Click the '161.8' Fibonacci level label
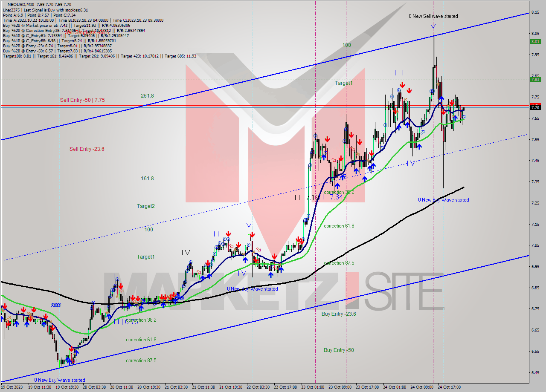Image resolution: width=546 pixels, height=392 pixels. point(147,178)
